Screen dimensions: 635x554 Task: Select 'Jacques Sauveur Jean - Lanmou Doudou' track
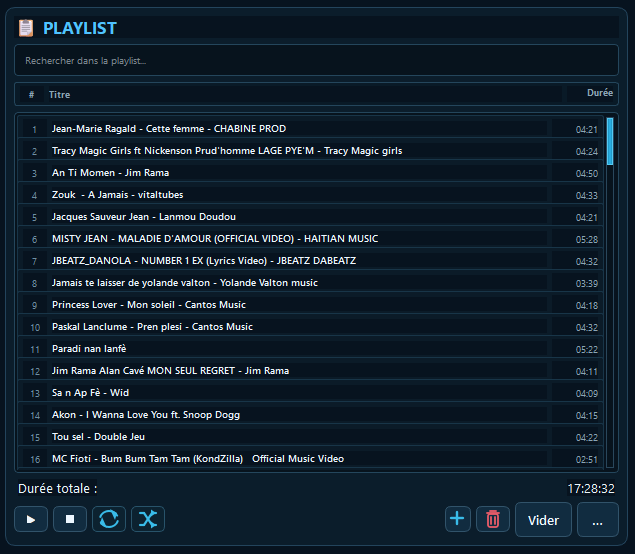click(x=311, y=217)
